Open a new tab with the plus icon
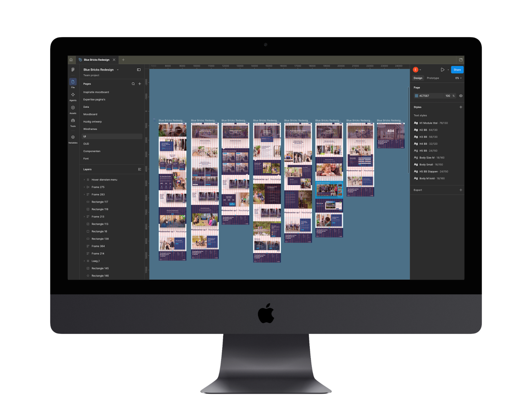The width and height of the screenshot is (532, 399). (123, 60)
